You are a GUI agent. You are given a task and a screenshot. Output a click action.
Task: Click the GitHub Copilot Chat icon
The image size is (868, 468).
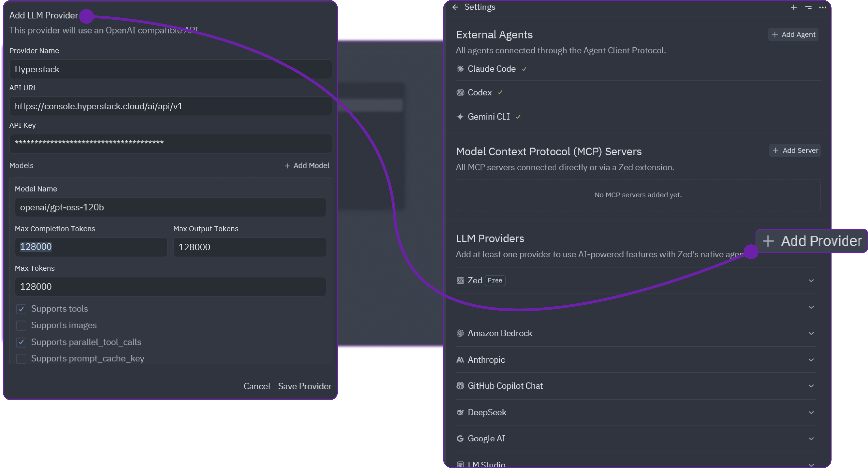(x=460, y=386)
